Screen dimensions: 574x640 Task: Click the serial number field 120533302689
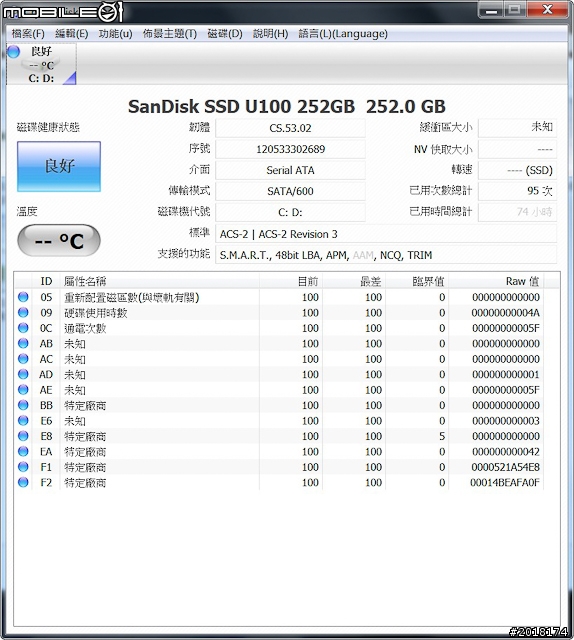click(290, 149)
